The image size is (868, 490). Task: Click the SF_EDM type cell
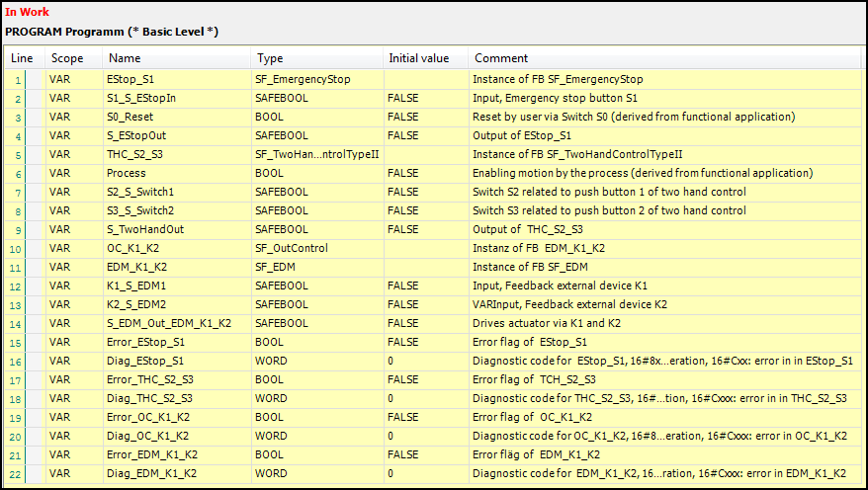314,267
